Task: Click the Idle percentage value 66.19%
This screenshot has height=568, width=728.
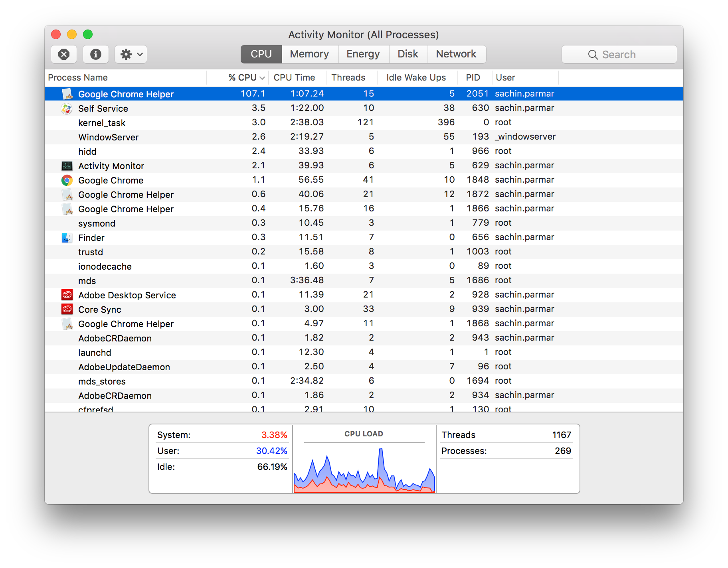Action: click(272, 467)
